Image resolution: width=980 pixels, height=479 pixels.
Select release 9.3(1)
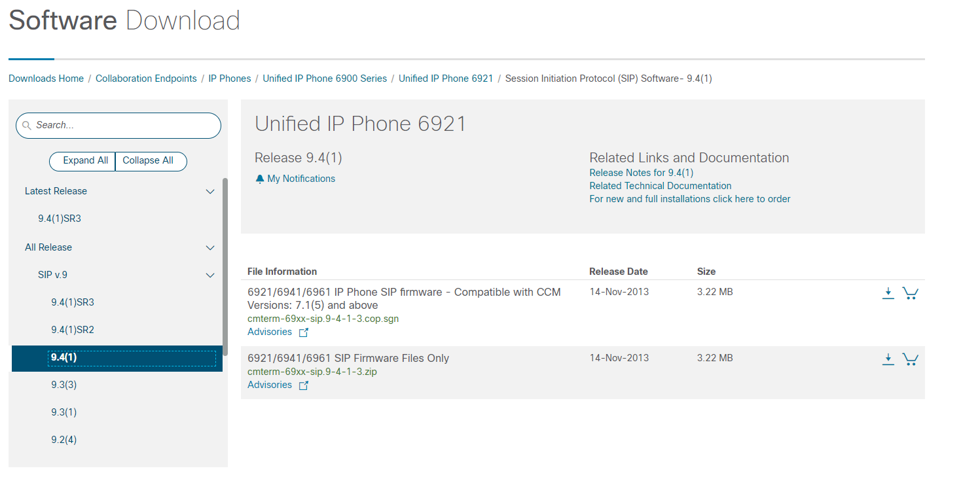(64, 412)
